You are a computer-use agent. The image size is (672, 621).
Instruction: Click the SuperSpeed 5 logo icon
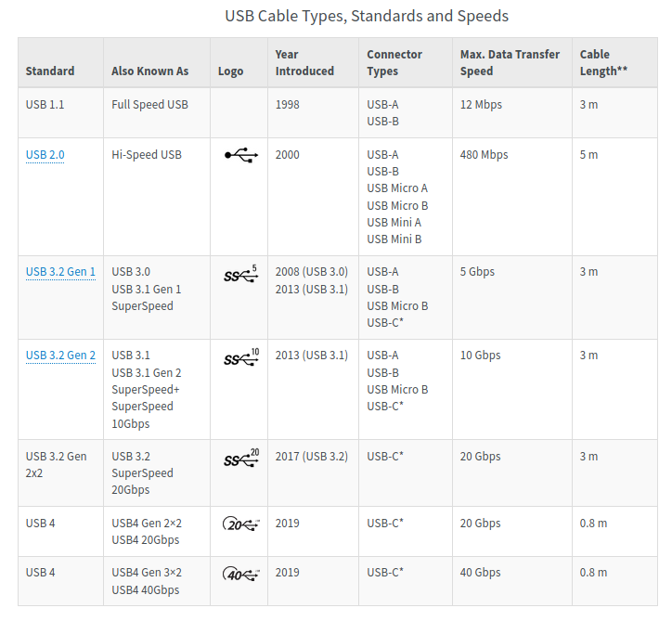click(x=240, y=274)
